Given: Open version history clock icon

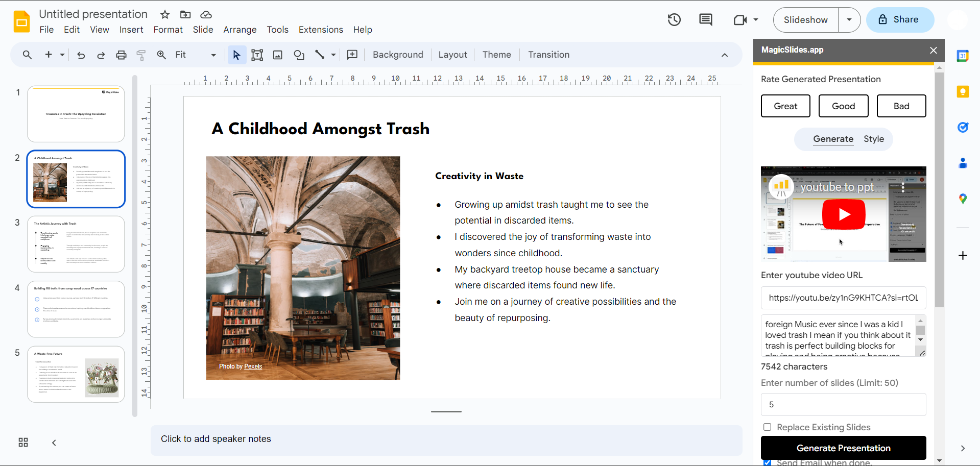Looking at the screenshot, I should pyautogui.click(x=674, y=20).
